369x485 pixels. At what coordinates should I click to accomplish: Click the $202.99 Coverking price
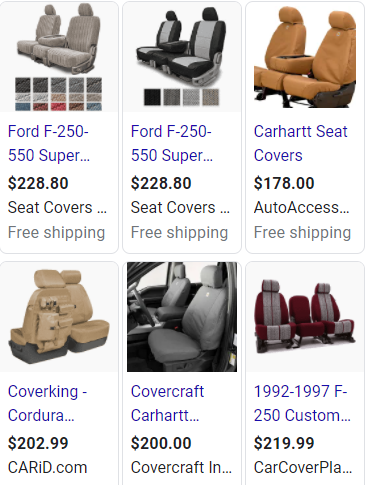point(38,443)
